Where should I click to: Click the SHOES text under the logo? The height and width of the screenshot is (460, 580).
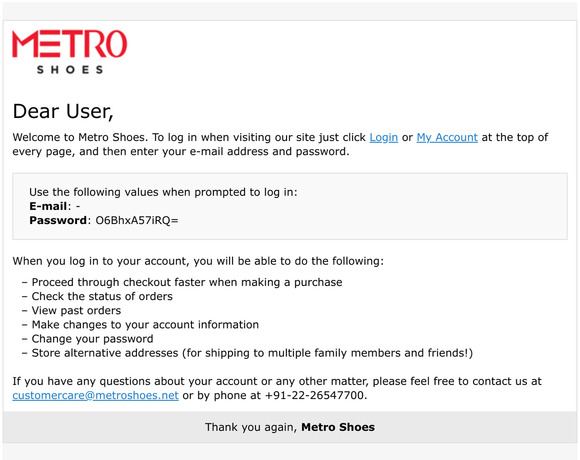[x=70, y=70]
